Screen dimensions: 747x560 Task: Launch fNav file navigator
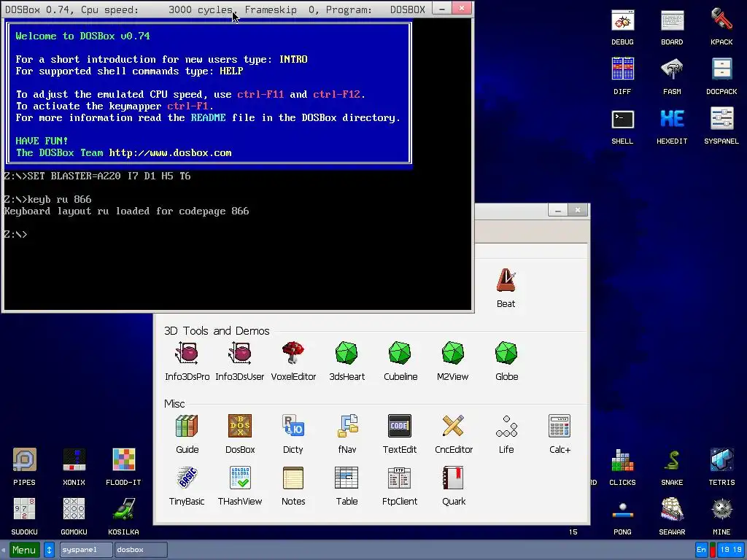click(347, 434)
